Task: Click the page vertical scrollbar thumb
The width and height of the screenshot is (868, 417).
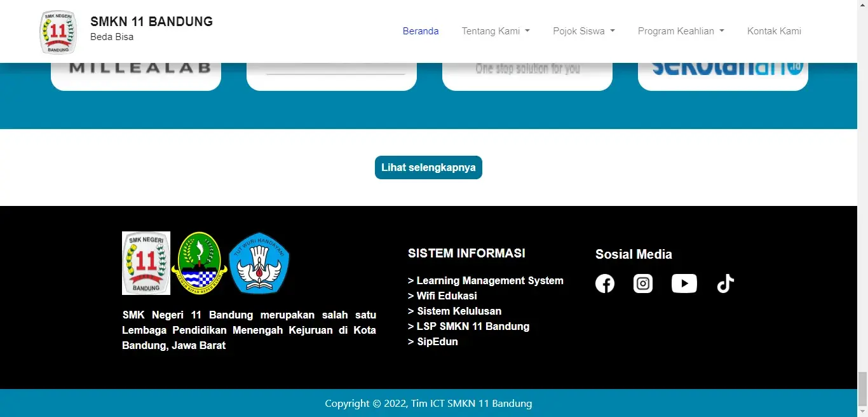Action: [862, 389]
